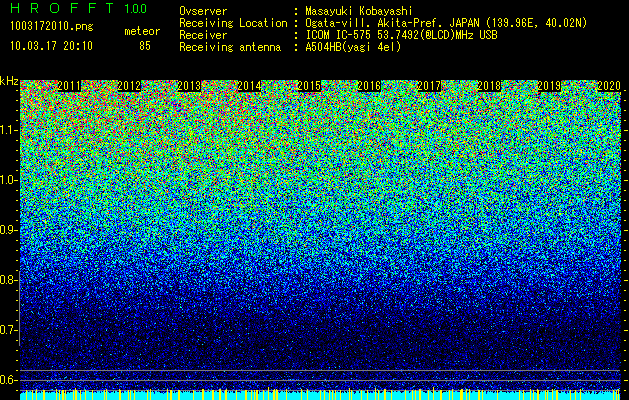Click antenna value A504HB(yagi 4el)
Image resolution: width=629 pixels, height=400 pixels.
[353, 47]
